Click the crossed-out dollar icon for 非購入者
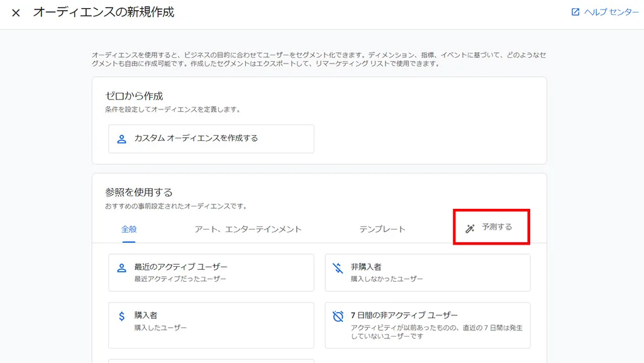 [x=338, y=268]
